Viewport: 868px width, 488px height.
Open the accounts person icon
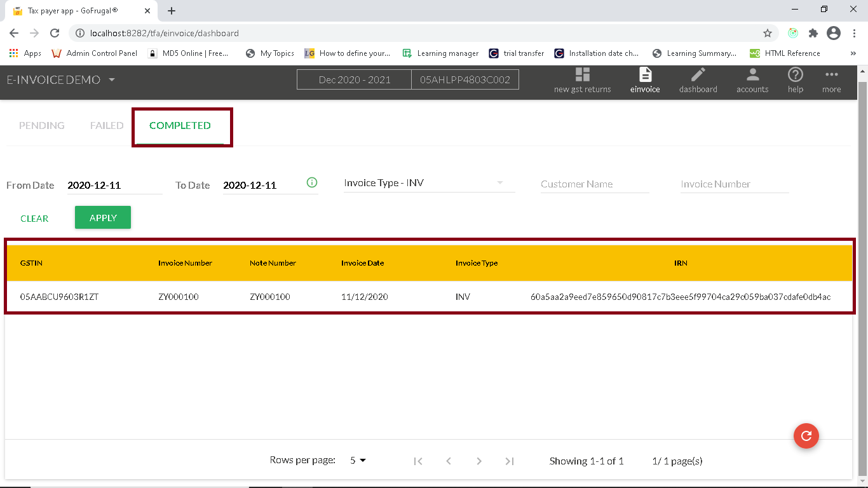752,75
